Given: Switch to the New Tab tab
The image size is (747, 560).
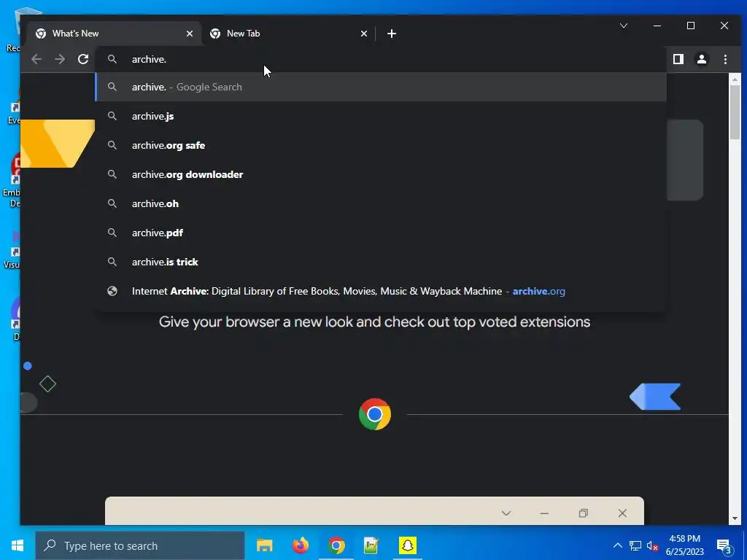Looking at the screenshot, I should coord(288,34).
